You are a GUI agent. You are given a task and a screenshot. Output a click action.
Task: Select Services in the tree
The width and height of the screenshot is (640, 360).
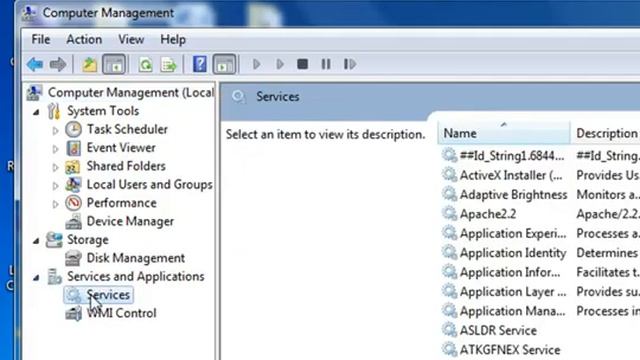click(108, 295)
